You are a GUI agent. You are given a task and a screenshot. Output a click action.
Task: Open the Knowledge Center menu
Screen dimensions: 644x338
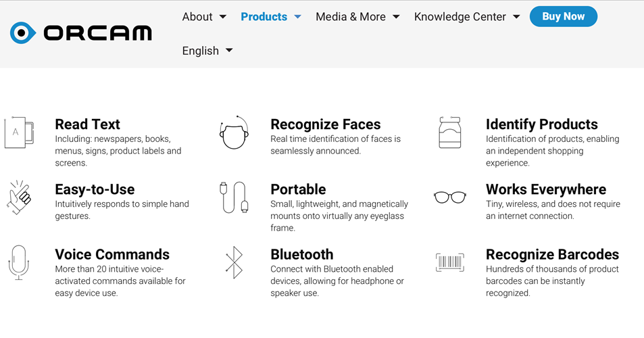pos(467,17)
